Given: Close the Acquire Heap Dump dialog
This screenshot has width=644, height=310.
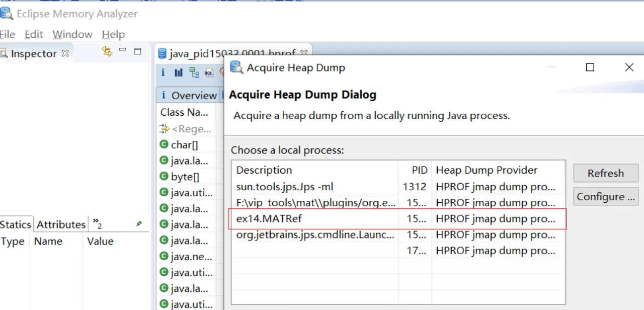Looking at the screenshot, I should (x=629, y=67).
